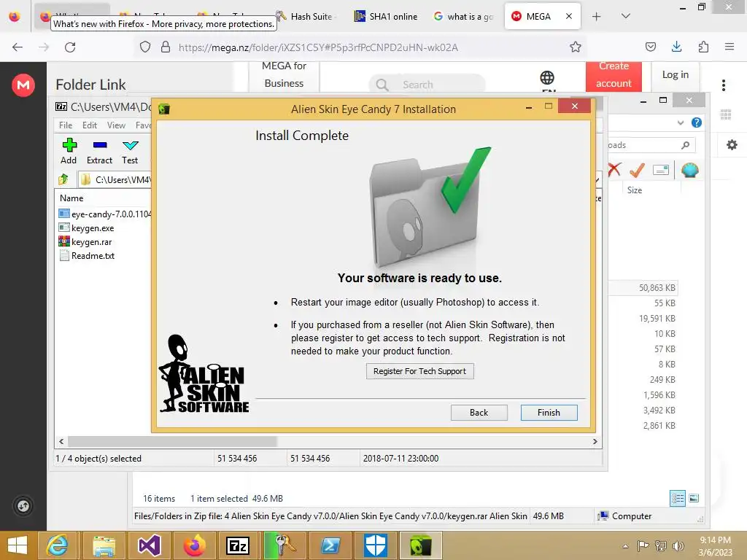
Task: Bookmark this page with star icon
Action: tap(576, 47)
